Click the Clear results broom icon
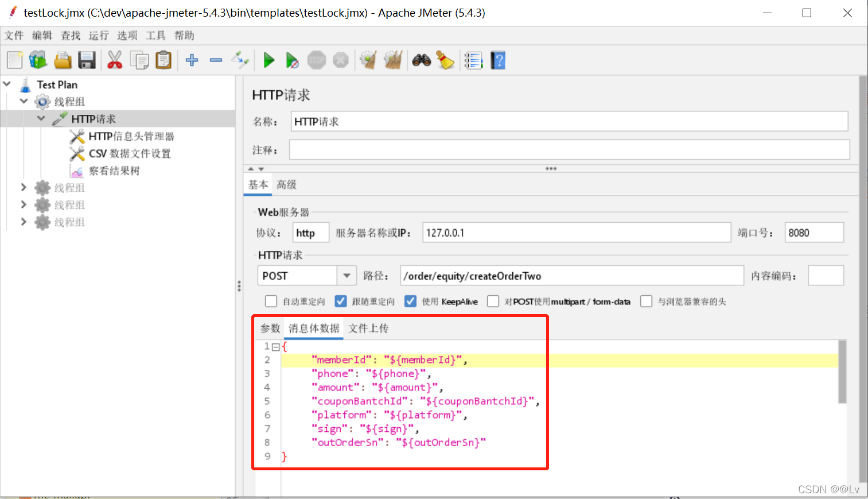The height and width of the screenshot is (499, 868). 368,60
